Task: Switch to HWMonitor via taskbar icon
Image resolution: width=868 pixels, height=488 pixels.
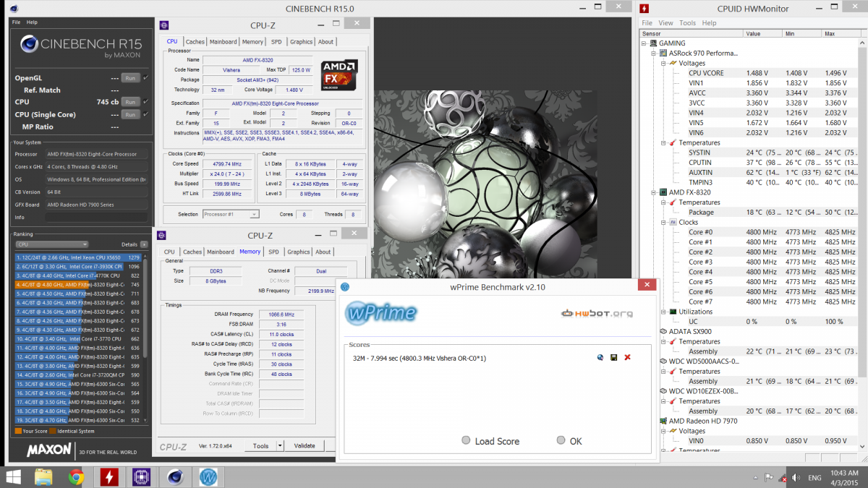Action: pyautogui.click(x=109, y=476)
